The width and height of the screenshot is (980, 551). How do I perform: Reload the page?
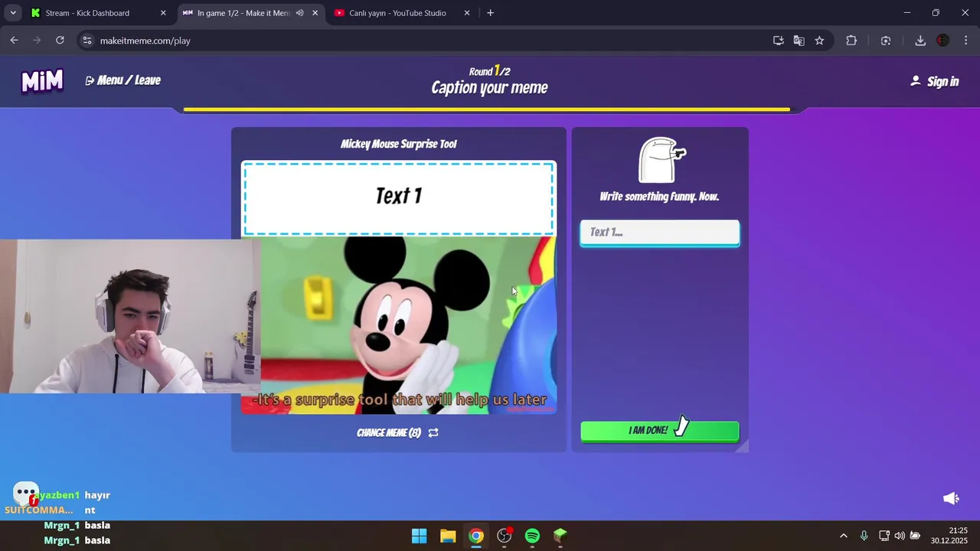(60, 41)
